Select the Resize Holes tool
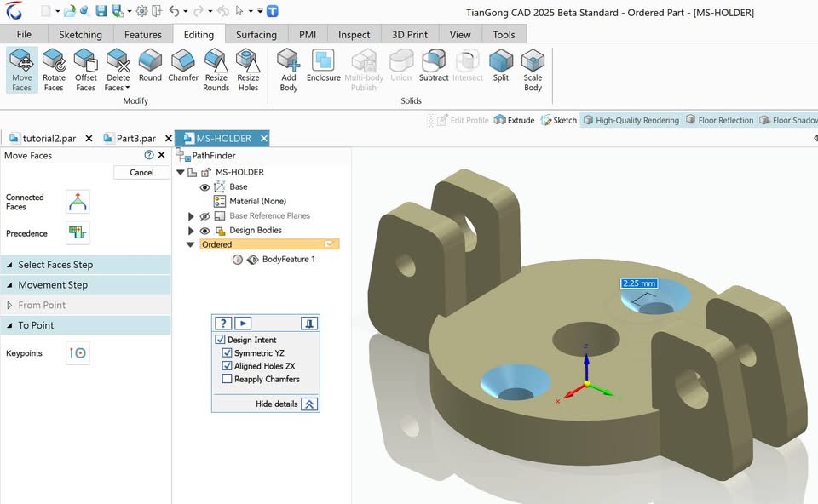The width and height of the screenshot is (818, 504). [248, 70]
